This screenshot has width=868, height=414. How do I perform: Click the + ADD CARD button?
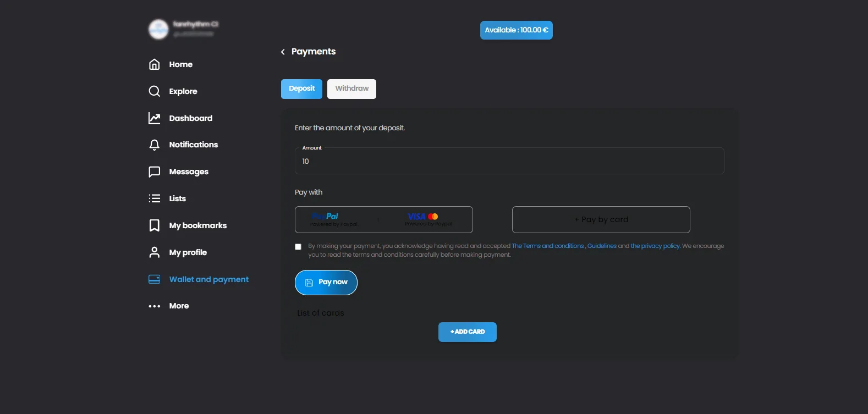(468, 332)
